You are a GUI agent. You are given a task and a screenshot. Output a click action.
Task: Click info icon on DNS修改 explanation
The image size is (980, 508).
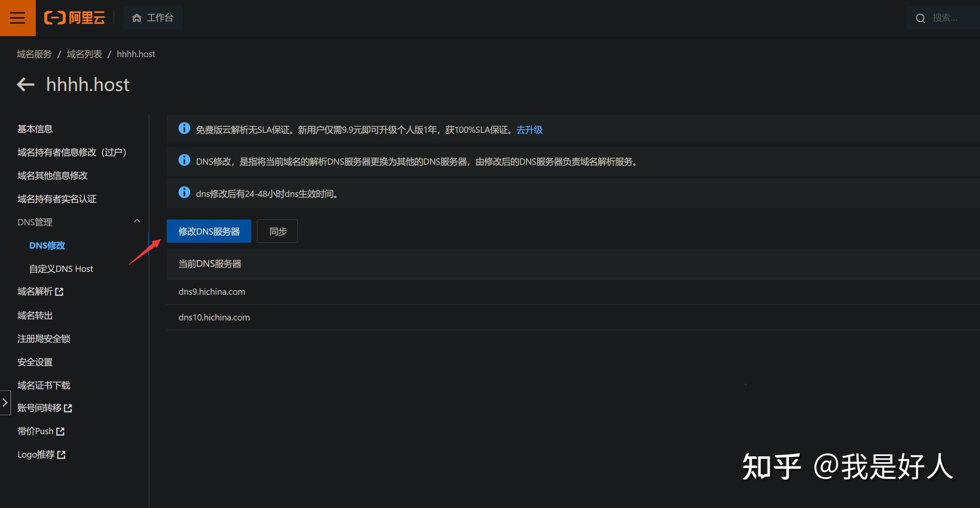[184, 160]
